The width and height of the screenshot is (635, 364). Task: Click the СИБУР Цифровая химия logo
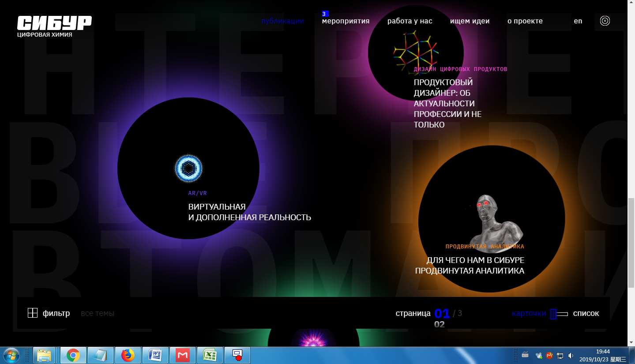[x=54, y=26]
